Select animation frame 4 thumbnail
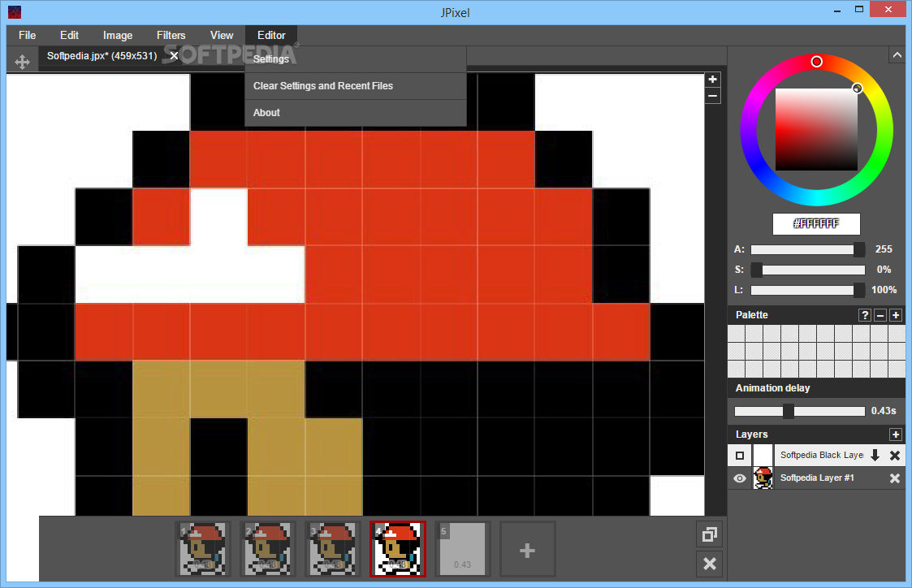Image resolution: width=912 pixels, height=588 pixels. (398, 550)
